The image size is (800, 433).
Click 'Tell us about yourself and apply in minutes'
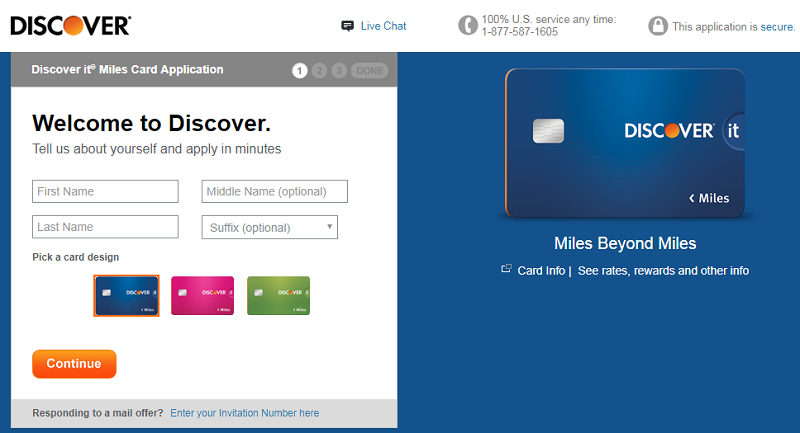157,149
